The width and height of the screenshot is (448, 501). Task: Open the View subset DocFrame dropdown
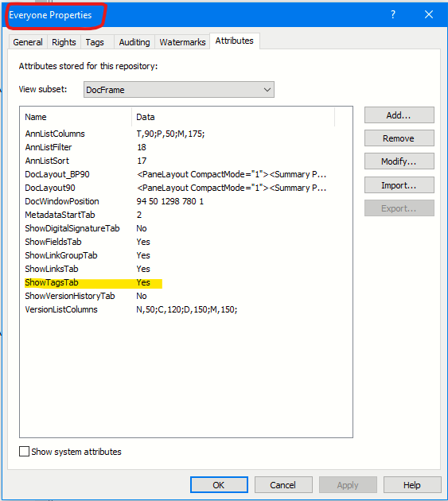pos(179,90)
